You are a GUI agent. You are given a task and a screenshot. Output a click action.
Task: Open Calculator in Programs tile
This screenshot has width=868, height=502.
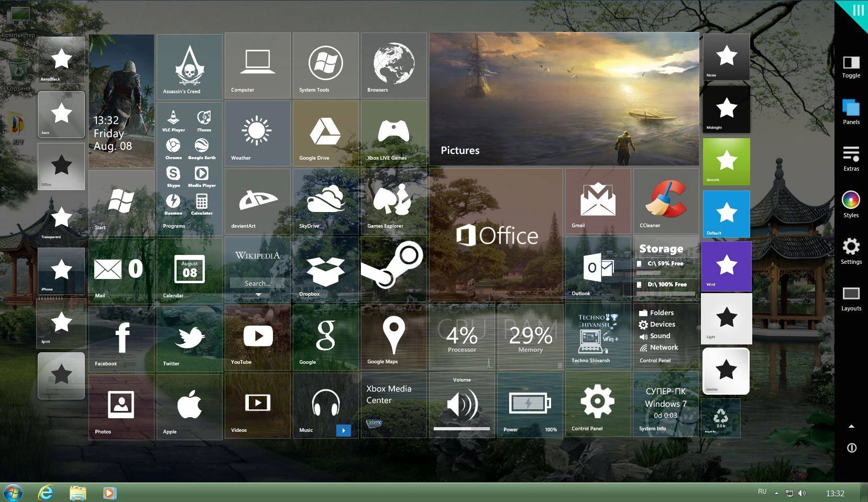tap(202, 204)
